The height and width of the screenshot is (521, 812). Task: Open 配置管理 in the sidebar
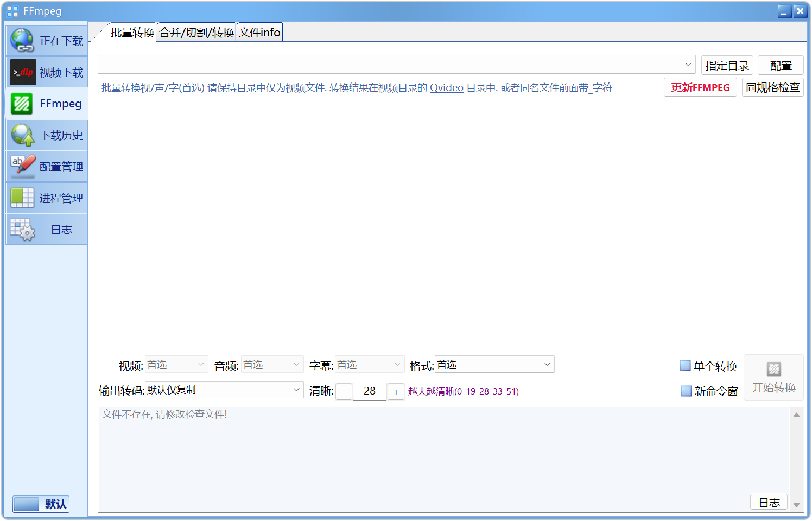[x=47, y=167]
